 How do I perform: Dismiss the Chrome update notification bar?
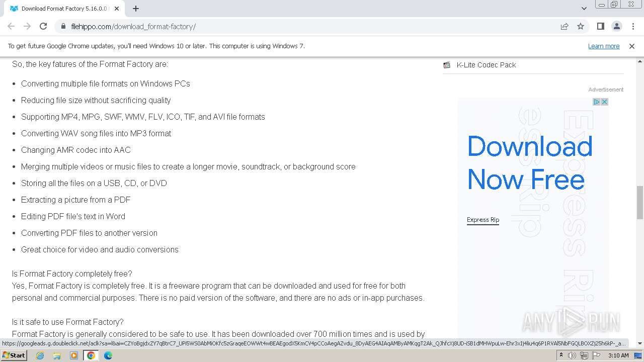click(x=632, y=46)
